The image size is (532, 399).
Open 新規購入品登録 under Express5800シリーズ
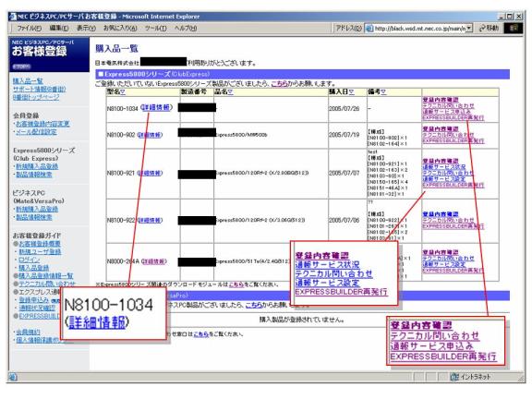click(x=37, y=166)
